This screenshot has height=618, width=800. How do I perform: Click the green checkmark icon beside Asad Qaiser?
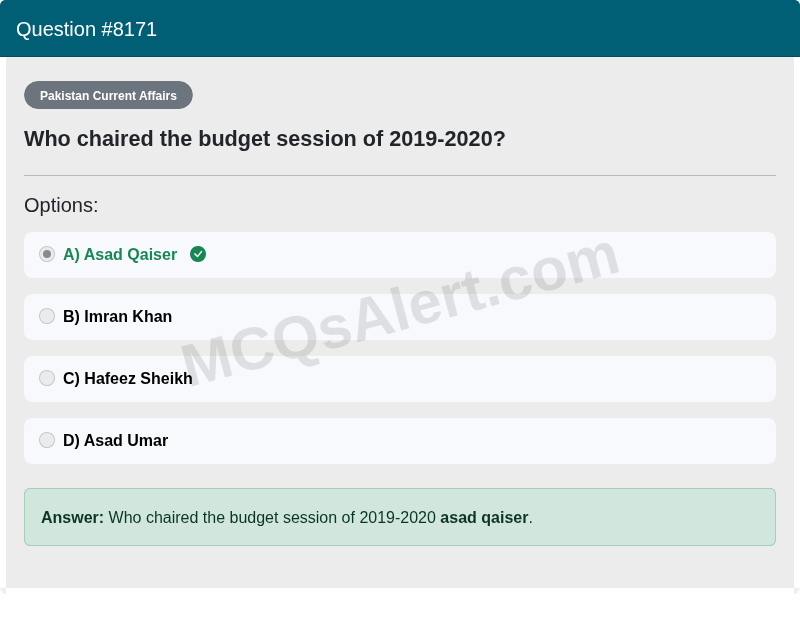[198, 254]
